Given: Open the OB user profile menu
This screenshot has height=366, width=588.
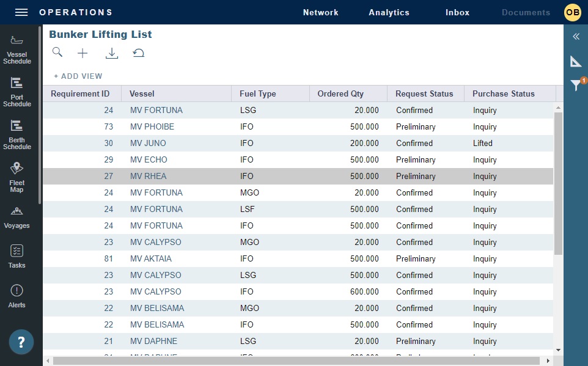Looking at the screenshot, I should coord(573,12).
